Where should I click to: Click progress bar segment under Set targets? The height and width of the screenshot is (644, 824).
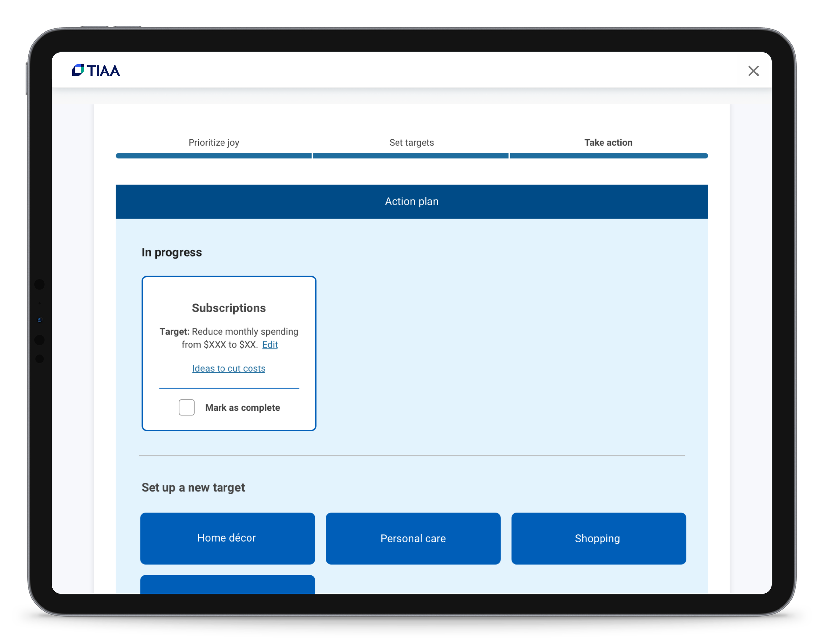tap(410, 156)
